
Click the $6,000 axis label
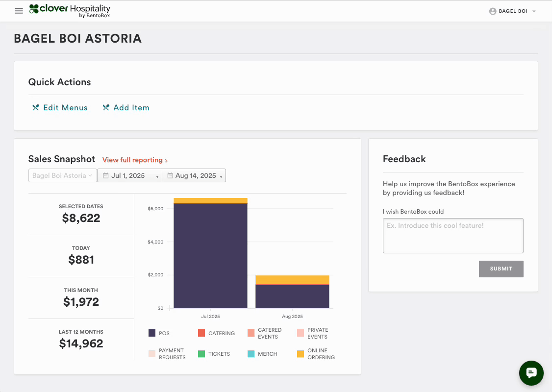tap(155, 209)
